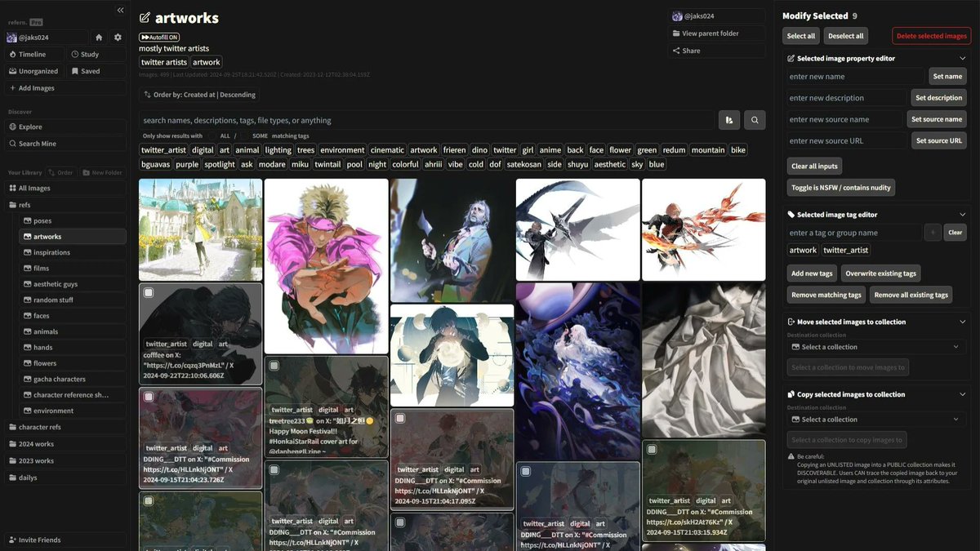This screenshot has height=551, width=980.
Task: Click the flame icon on Timeline
Action: pos(13,54)
